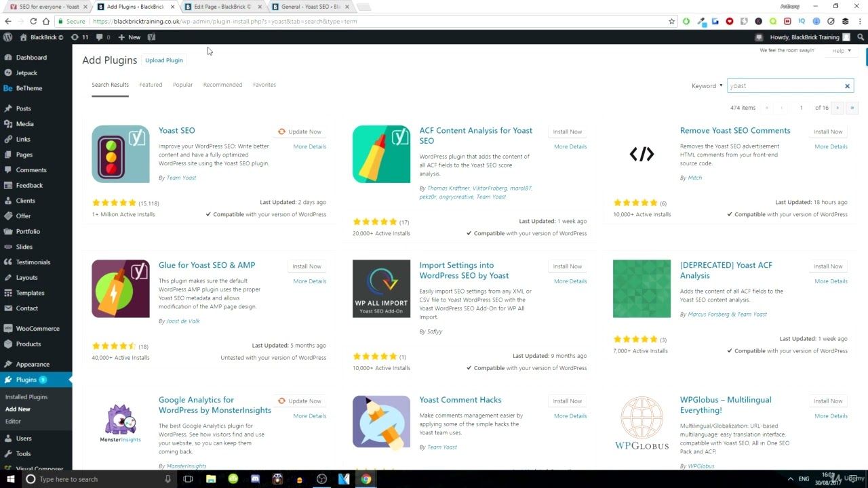Image resolution: width=868 pixels, height=488 pixels.
Task: Open plugin Editor submenu item
Action: coord(13,422)
